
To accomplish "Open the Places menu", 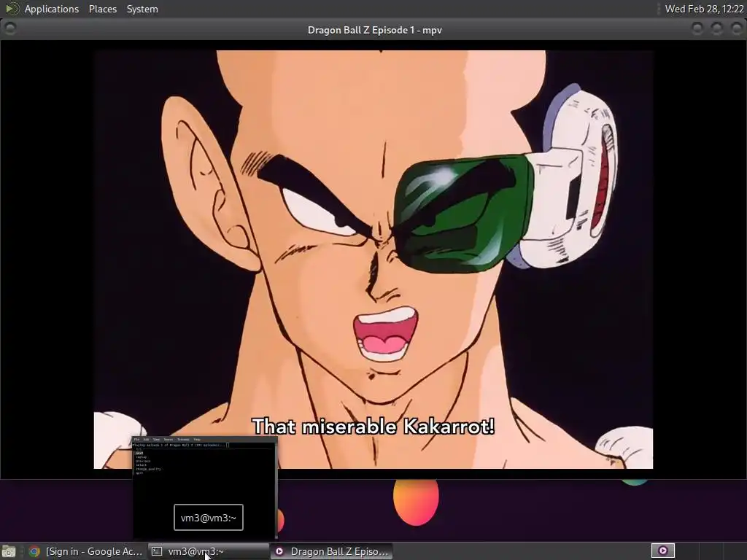I will point(102,9).
